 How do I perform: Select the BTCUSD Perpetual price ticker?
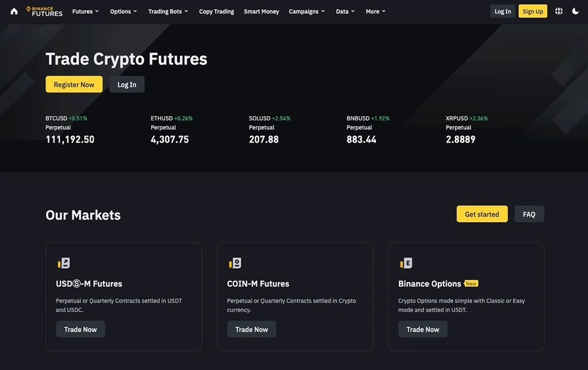70,129
